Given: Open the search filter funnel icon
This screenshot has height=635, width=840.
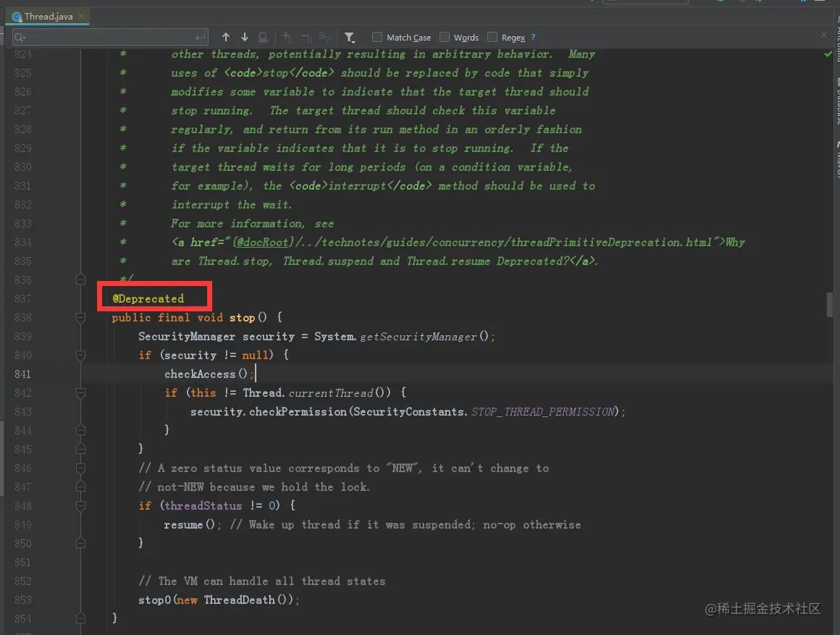Looking at the screenshot, I should (349, 37).
